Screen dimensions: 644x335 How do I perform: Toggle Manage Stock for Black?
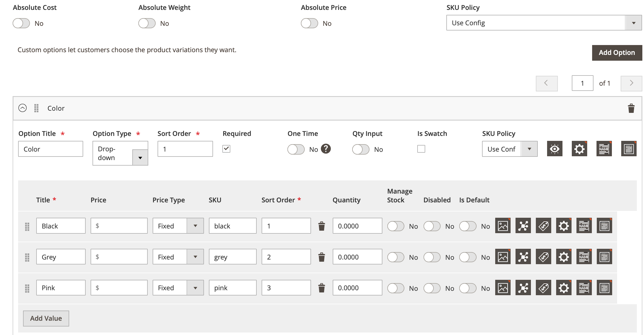[396, 226]
